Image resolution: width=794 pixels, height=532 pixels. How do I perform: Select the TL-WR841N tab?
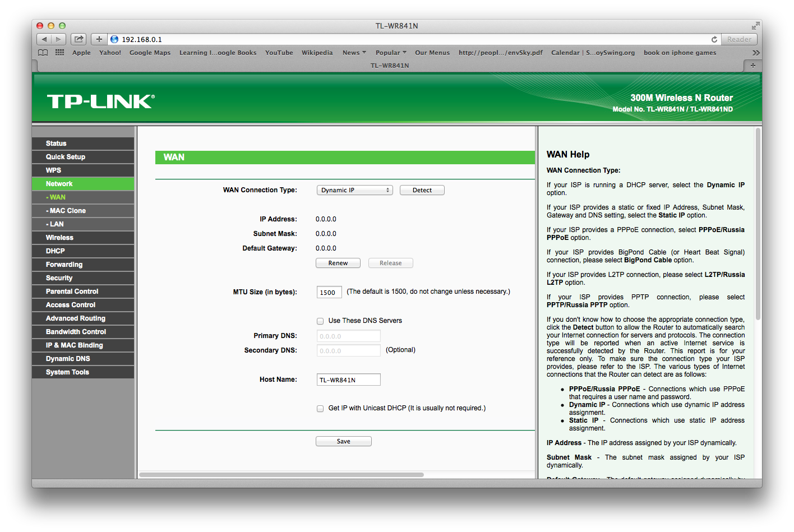pyautogui.click(x=390, y=66)
